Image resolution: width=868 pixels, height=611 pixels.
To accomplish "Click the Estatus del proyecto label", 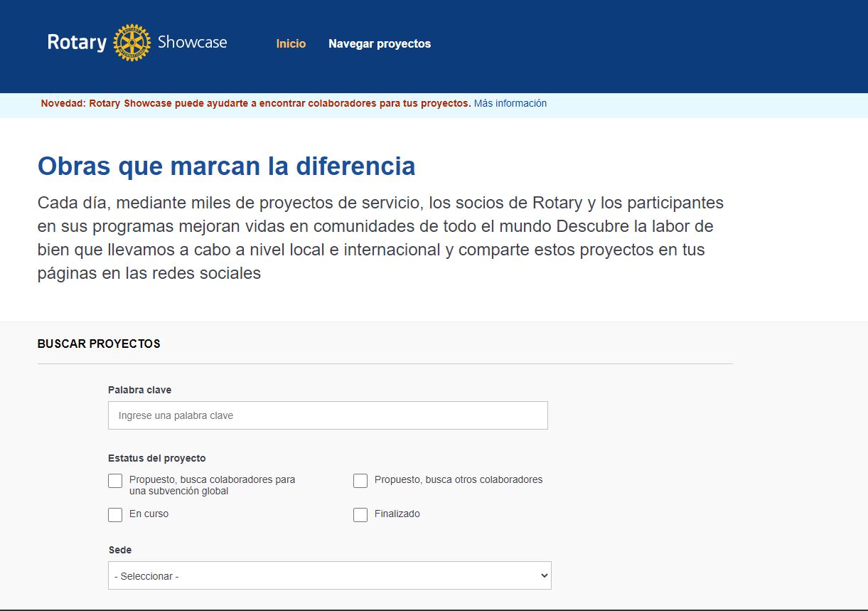I will pos(157,458).
